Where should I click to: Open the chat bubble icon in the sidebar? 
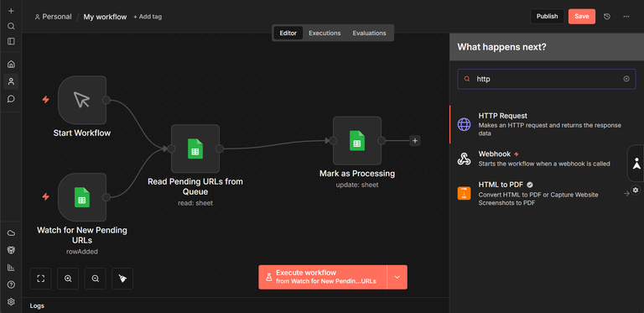(x=11, y=98)
